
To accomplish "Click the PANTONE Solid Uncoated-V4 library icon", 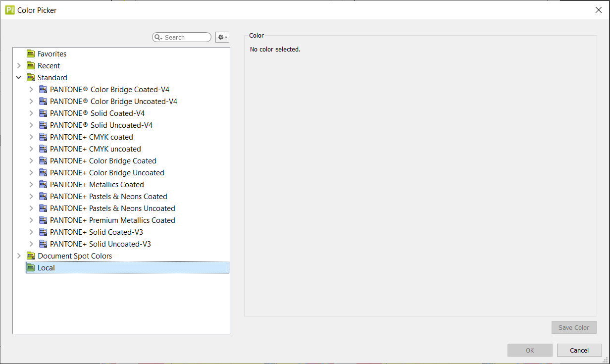I will (43, 125).
